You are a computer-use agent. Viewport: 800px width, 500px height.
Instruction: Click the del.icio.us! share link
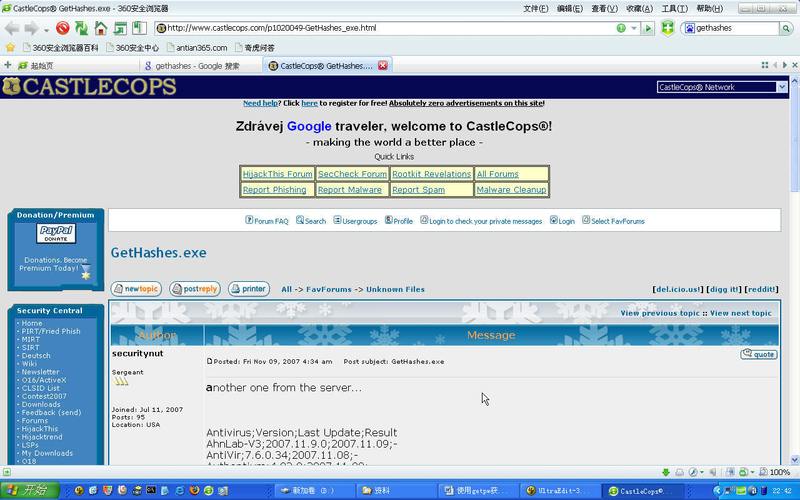(x=678, y=289)
